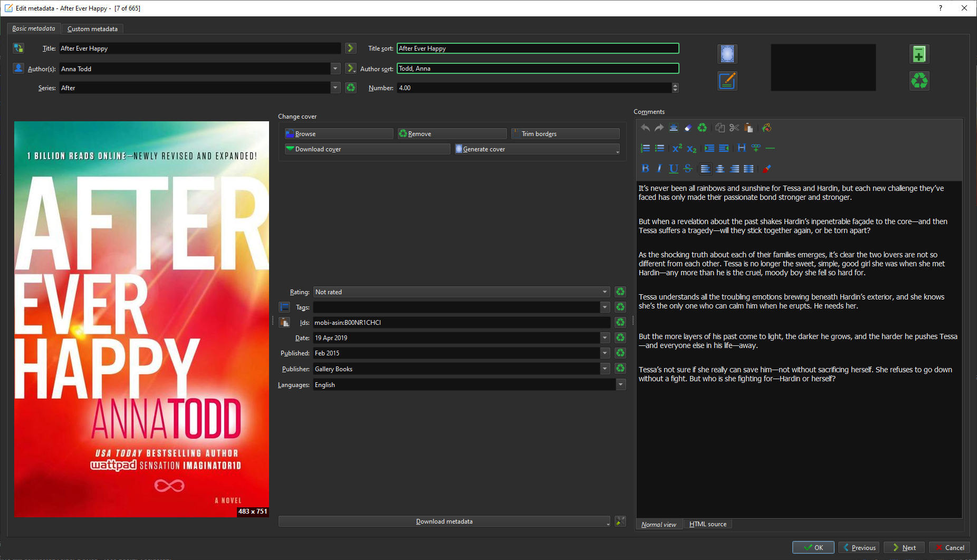Clear the Series field

pyautogui.click(x=351, y=88)
